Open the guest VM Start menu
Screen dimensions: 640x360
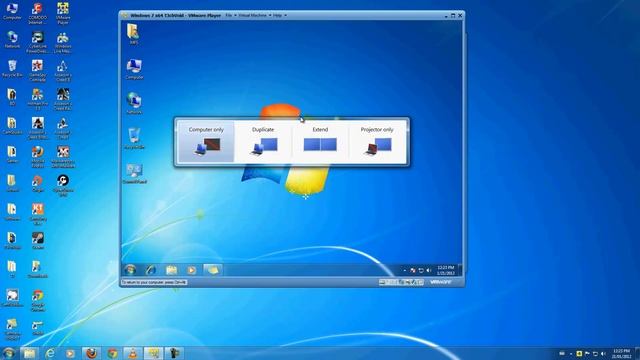pos(131,270)
